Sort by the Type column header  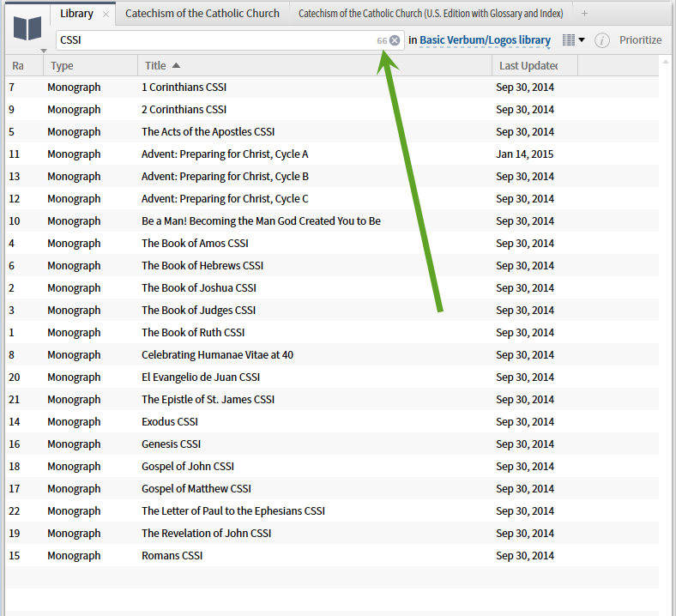click(x=91, y=65)
